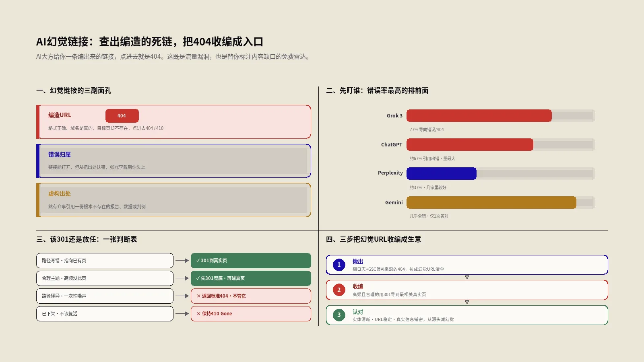
Task: Click heading 一、幻觉链接的三副面孔
Action: (74, 90)
